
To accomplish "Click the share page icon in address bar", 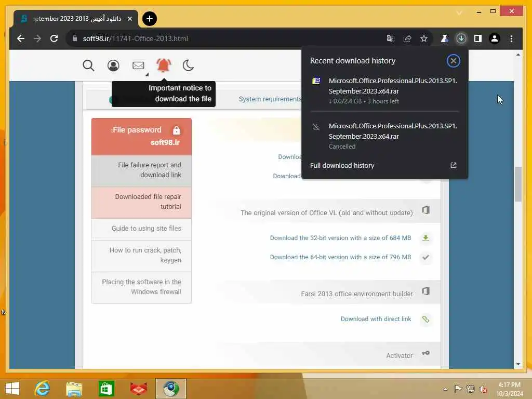I will tap(407, 38).
